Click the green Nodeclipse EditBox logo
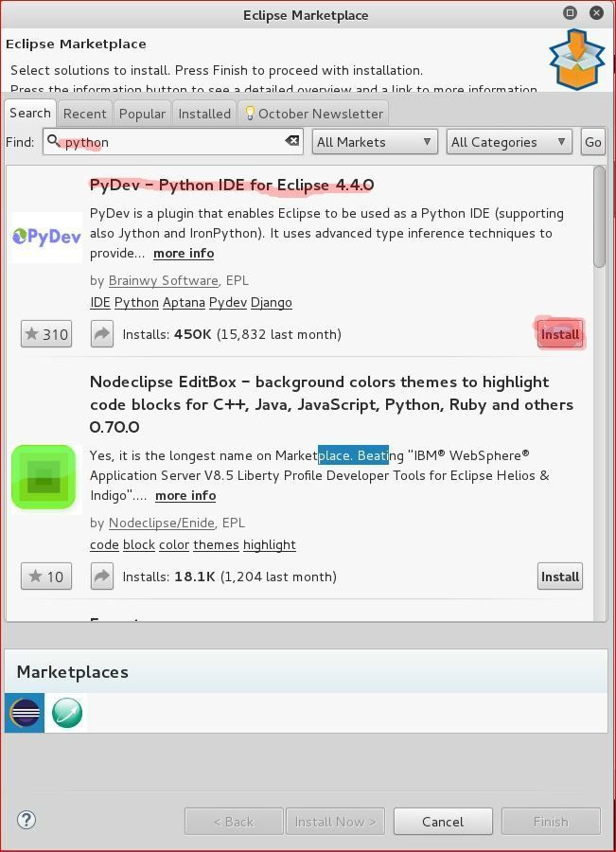616x852 pixels. coord(44,478)
